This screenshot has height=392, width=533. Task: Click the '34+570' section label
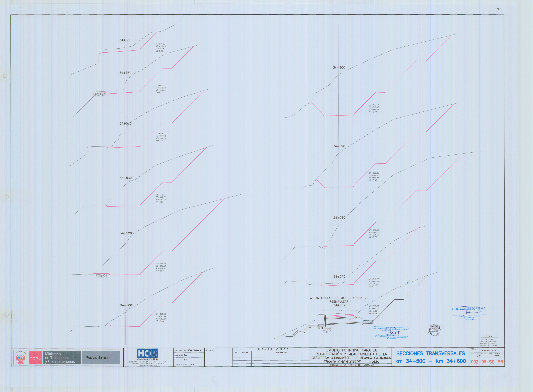339,277
